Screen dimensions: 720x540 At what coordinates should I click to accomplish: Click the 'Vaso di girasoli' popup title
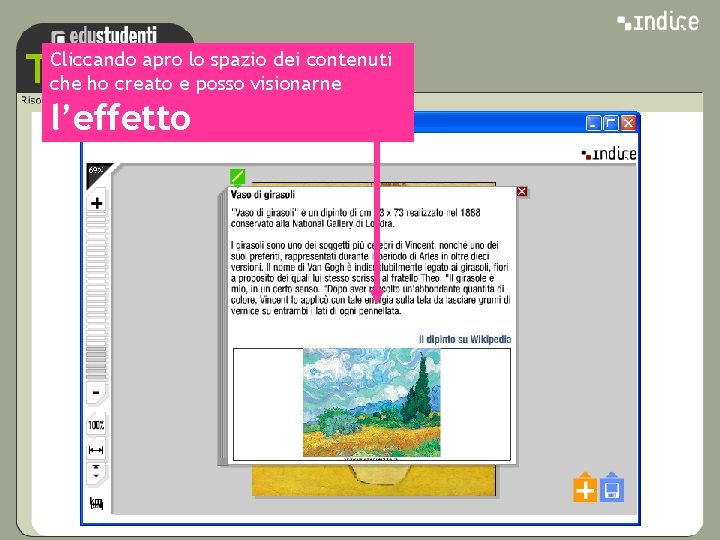(x=263, y=195)
